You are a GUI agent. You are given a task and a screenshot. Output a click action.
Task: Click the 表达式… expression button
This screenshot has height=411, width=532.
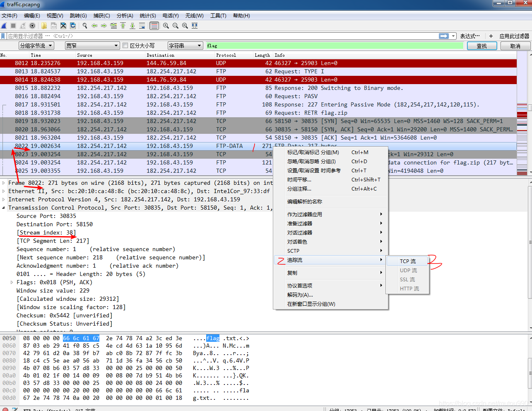[470, 36]
